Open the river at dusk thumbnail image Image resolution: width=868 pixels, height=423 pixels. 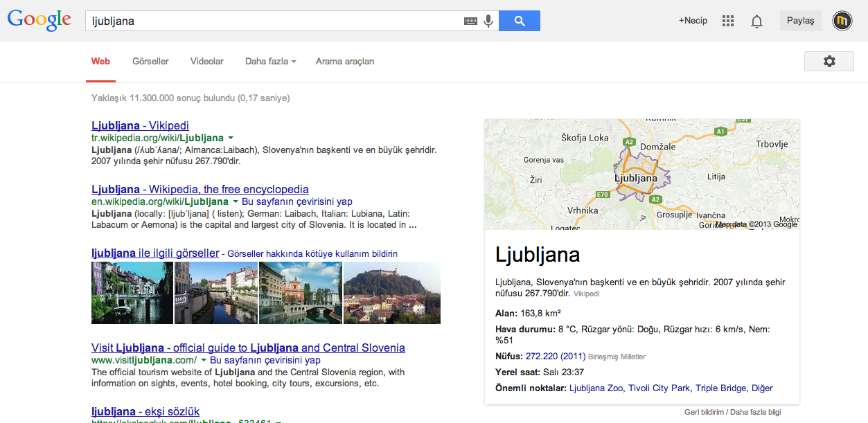coord(216,293)
